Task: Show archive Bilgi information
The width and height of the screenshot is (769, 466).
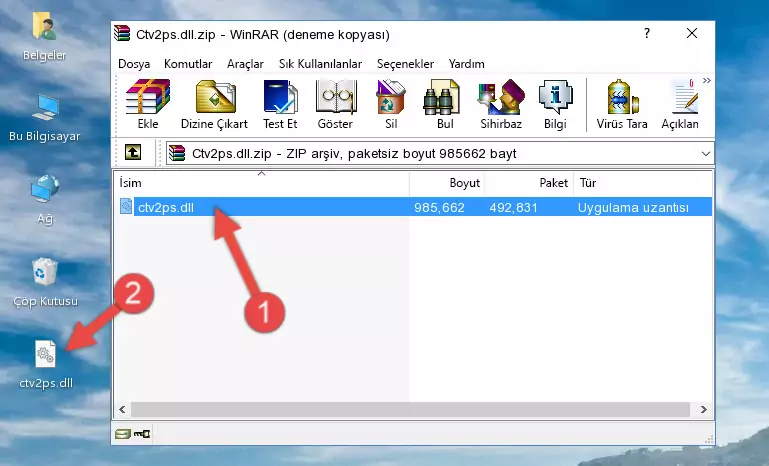Action: 555,104
